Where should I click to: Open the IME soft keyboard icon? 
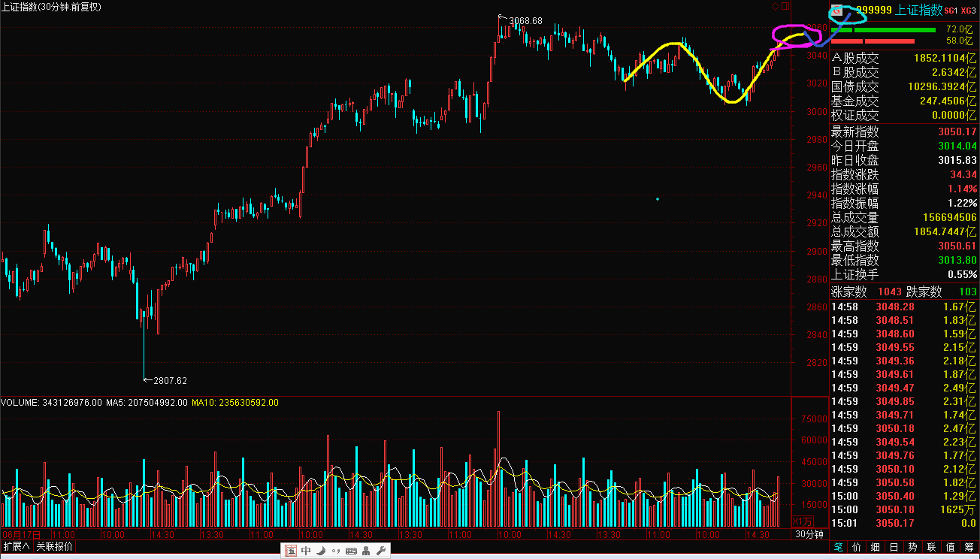[x=351, y=551]
